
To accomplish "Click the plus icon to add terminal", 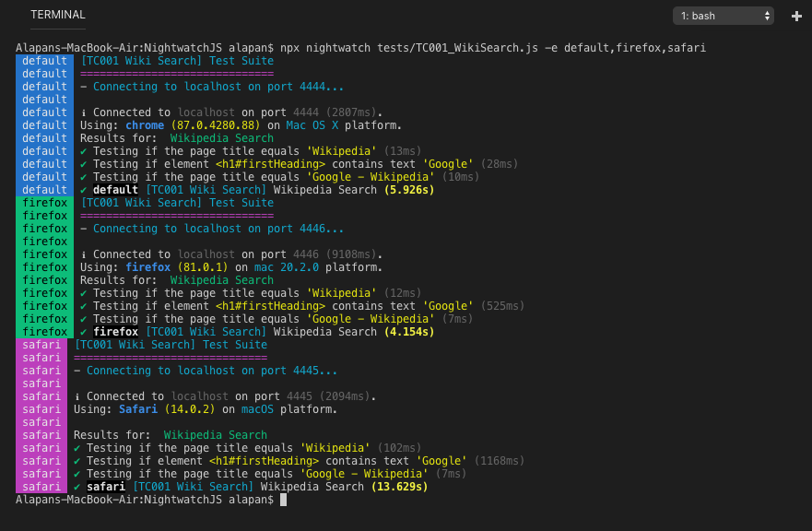I will click(x=796, y=16).
